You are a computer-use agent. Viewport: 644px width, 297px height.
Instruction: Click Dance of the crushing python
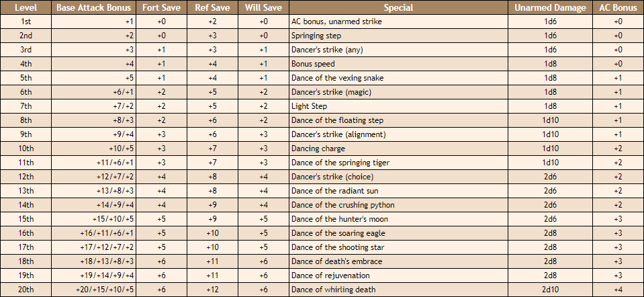[x=342, y=205]
